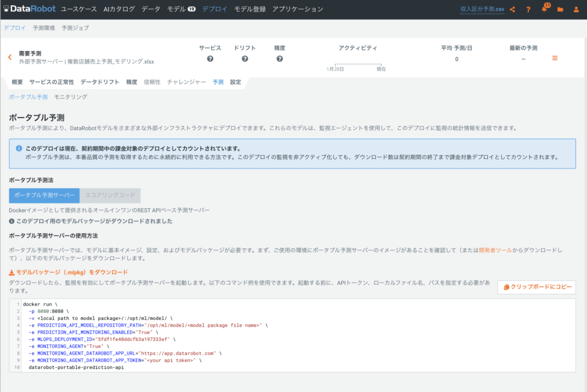This screenshot has width=587, height=392.
Task: Click the info icon in the blue notice
Action: point(19,148)
